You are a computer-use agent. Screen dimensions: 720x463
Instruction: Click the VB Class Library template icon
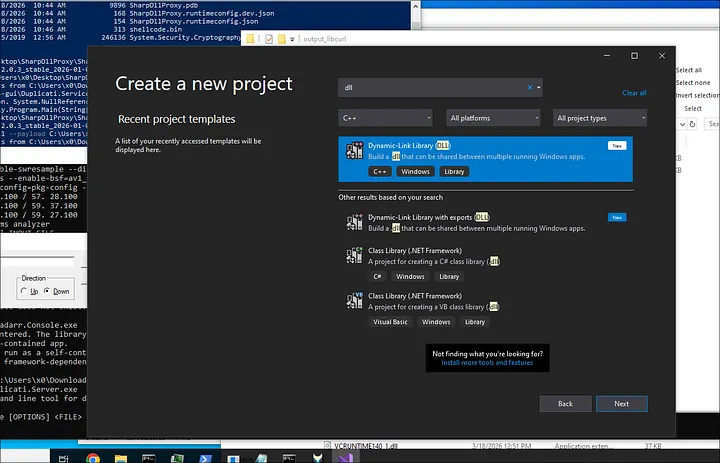(354, 300)
